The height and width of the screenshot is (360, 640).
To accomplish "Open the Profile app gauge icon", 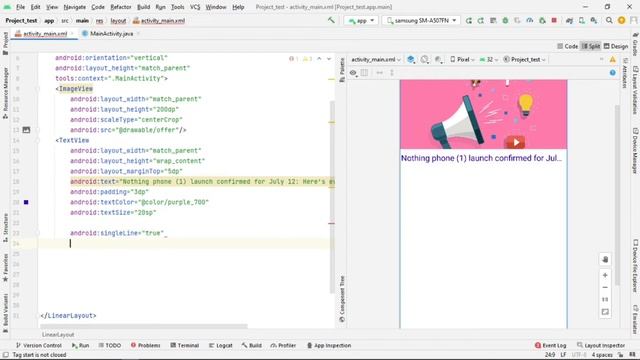I will point(529,20).
